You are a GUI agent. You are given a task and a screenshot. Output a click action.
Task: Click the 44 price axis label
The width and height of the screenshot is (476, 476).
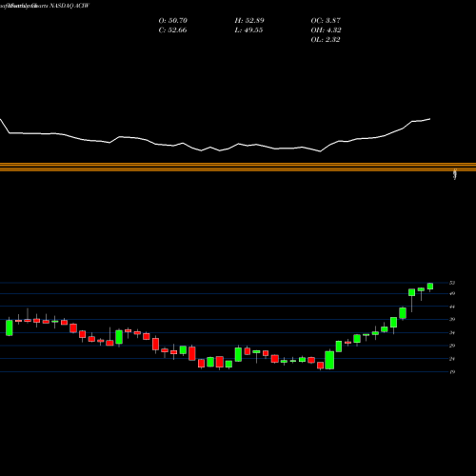tap(452, 307)
